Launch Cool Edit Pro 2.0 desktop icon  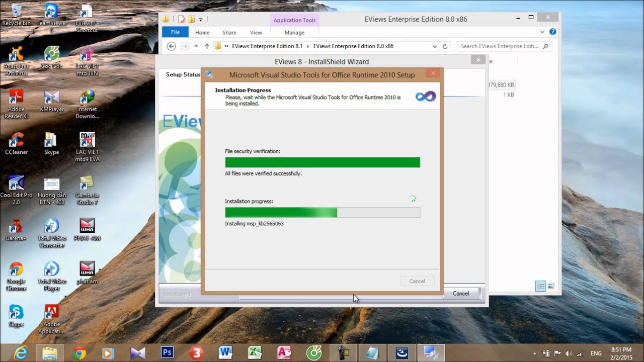[x=16, y=190]
